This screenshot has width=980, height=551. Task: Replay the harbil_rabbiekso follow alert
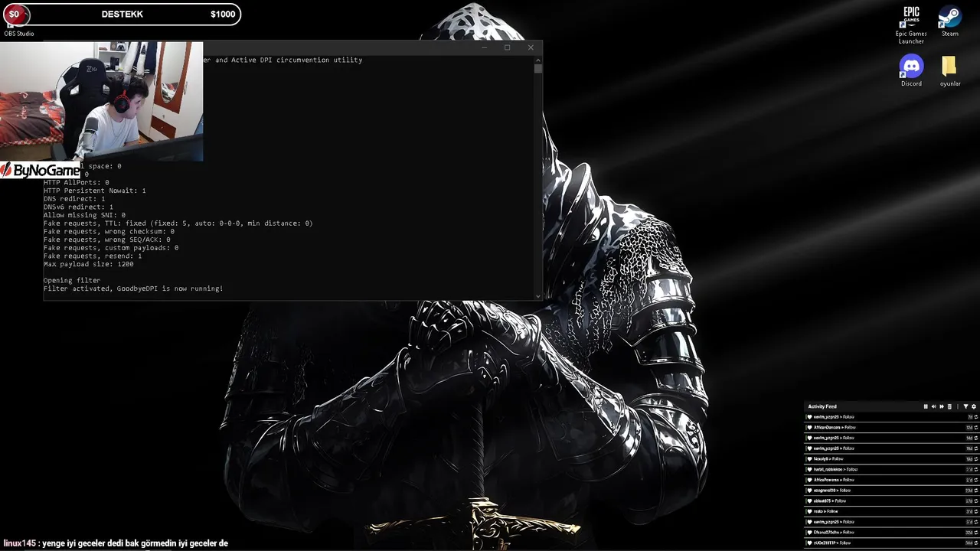[x=976, y=469]
